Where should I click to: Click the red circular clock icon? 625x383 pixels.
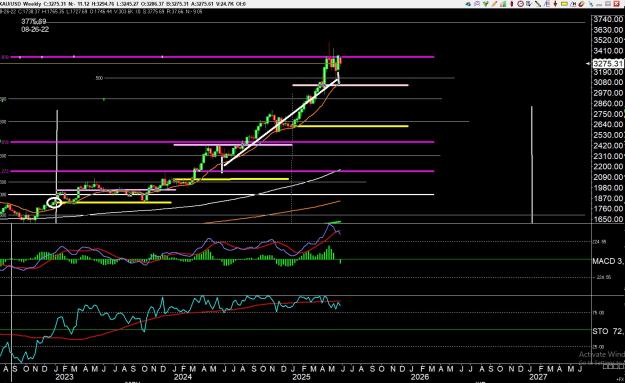pyautogui.click(x=520, y=4)
